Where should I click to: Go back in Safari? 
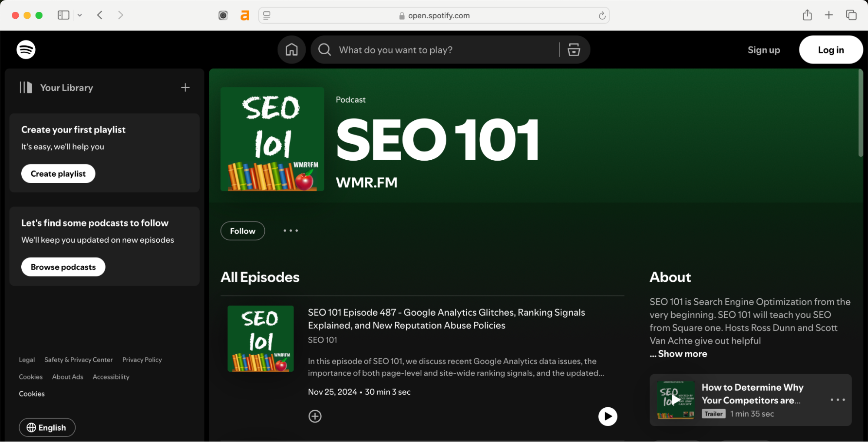(x=100, y=15)
